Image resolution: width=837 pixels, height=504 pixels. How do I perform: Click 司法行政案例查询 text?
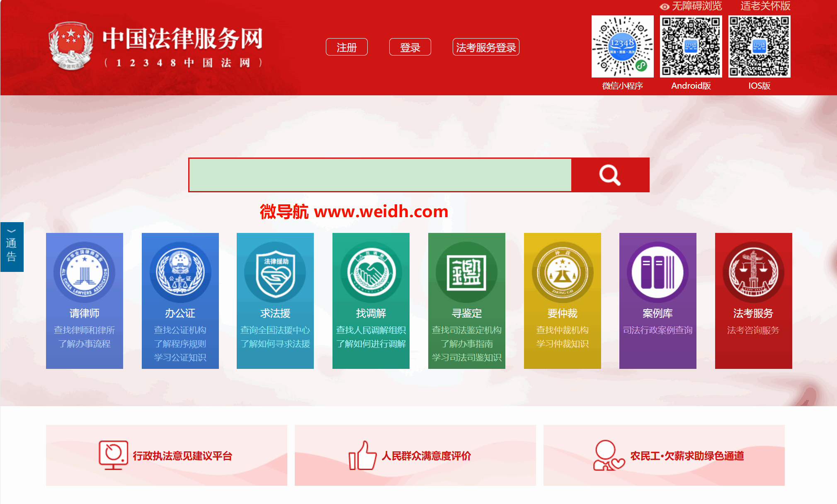pyautogui.click(x=658, y=330)
